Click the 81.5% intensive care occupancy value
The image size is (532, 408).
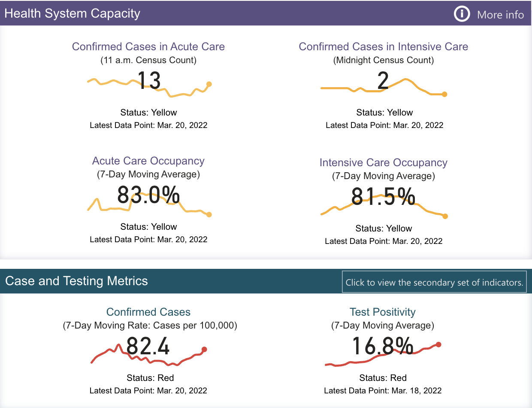pyautogui.click(x=383, y=197)
